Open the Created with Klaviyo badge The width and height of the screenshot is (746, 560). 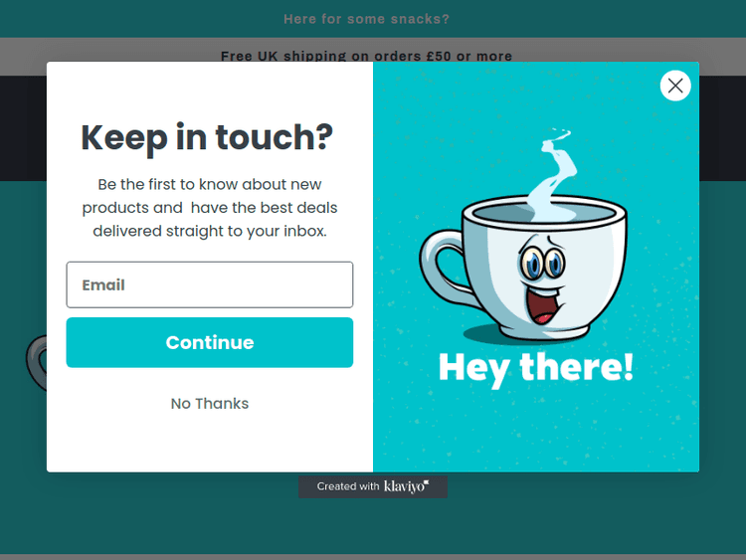tap(373, 486)
